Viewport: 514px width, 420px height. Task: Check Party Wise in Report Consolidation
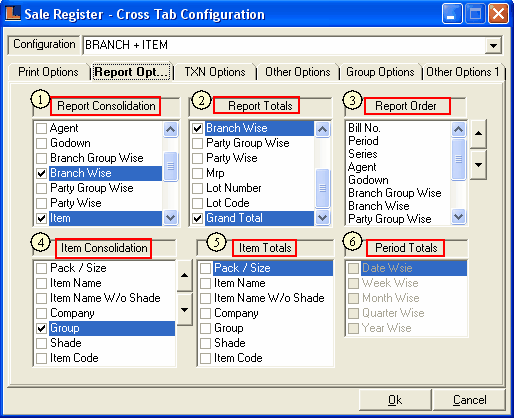point(41,203)
